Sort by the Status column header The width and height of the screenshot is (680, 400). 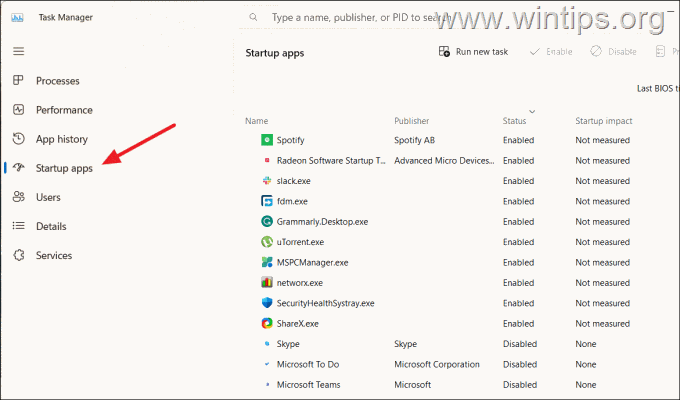(x=514, y=121)
